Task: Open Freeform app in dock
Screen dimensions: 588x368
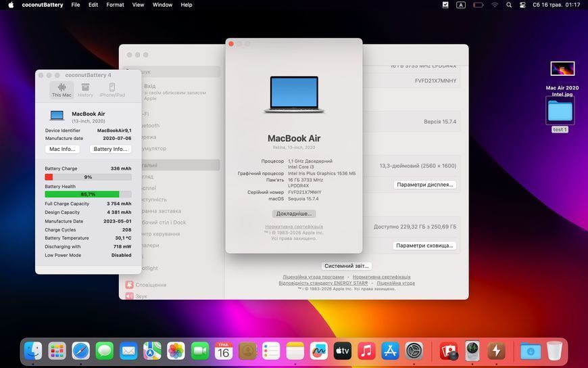Action: 319,351
